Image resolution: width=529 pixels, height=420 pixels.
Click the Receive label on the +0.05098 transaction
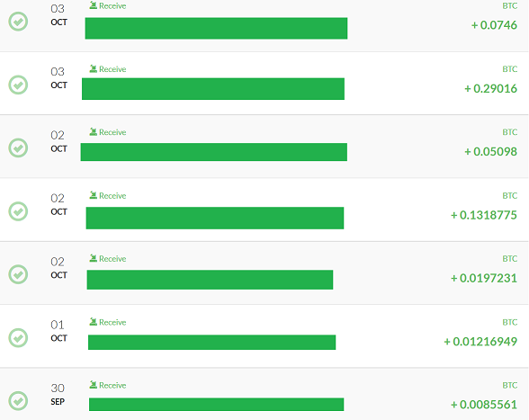(x=112, y=132)
